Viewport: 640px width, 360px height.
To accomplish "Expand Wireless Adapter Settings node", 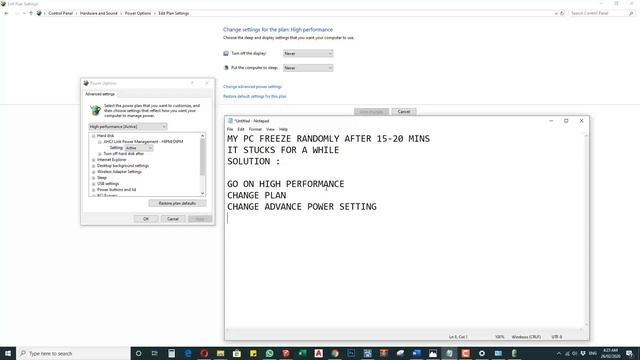I will click(x=93, y=172).
